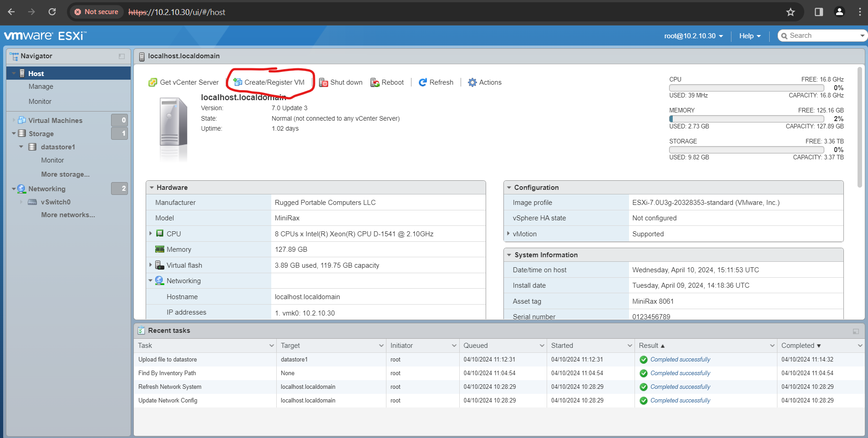Click Completed successfully for Upload file task
The height and width of the screenshot is (438, 868).
(680, 360)
